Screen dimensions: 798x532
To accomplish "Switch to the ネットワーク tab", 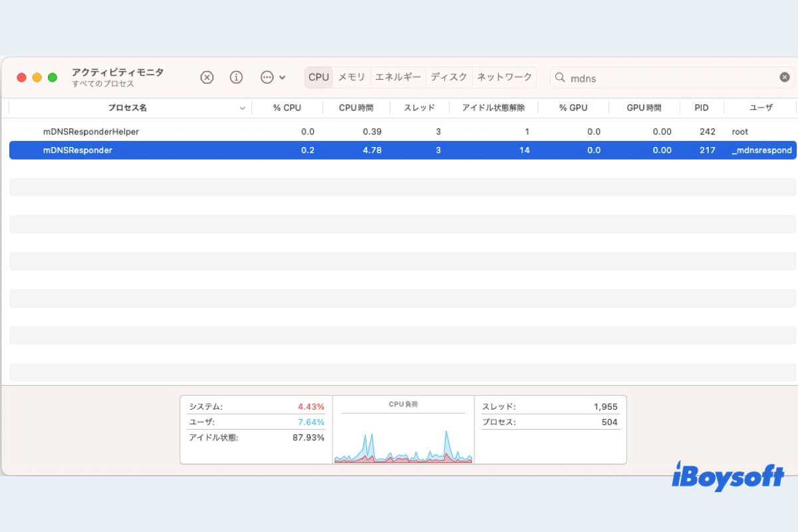I will 505,77.
